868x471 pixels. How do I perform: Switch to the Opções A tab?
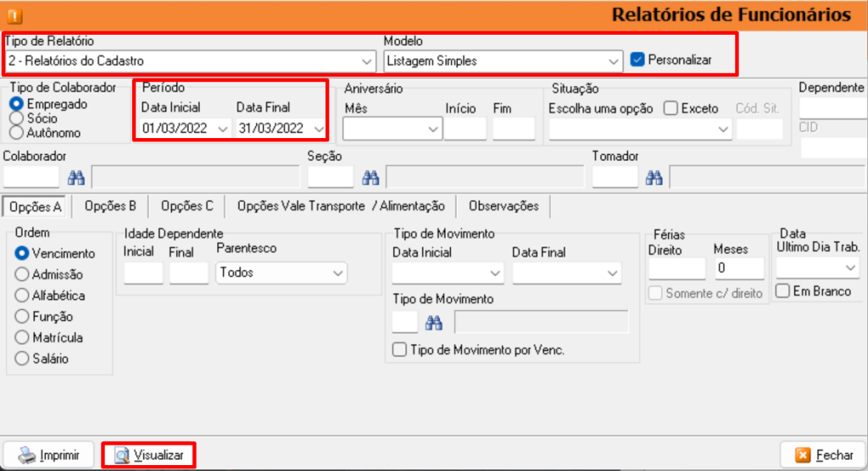pyautogui.click(x=35, y=207)
